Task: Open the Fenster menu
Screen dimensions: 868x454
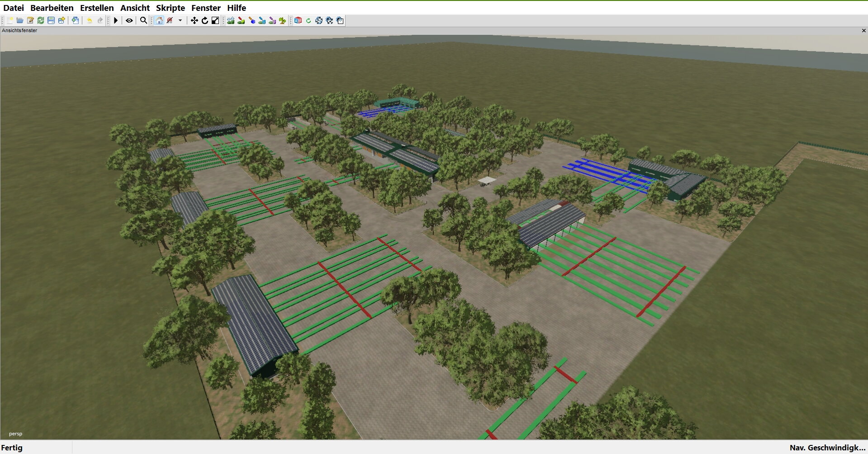Action: click(x=206, y=8)
